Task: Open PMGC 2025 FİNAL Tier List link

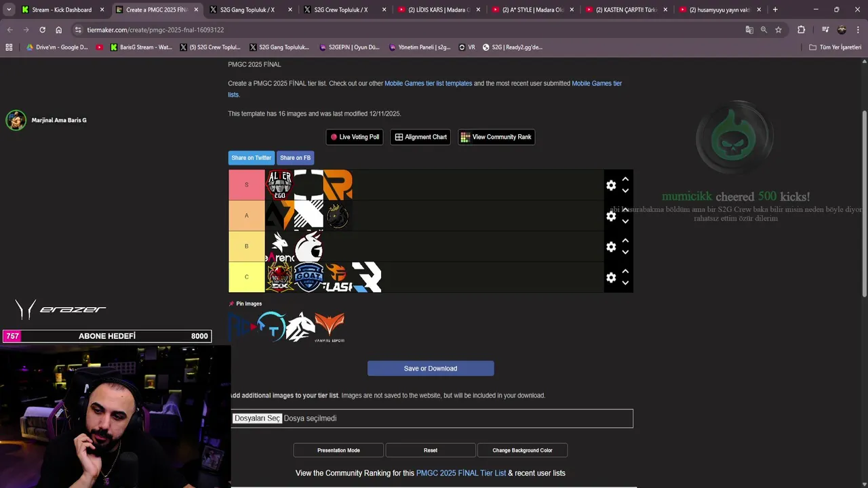Action: [x=461, y=473]
